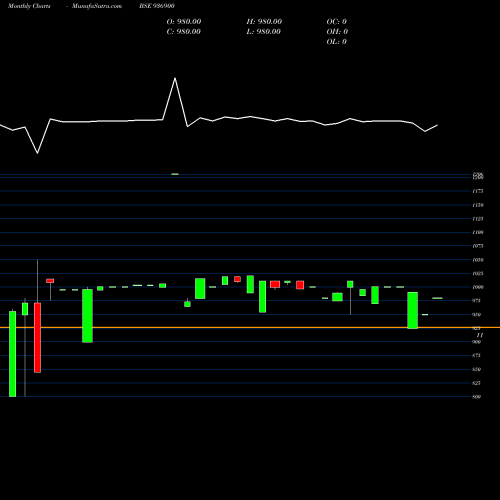Click the 1150 price axis label
This screenshot has width=500, height=500.
click(x=478, y=205)
